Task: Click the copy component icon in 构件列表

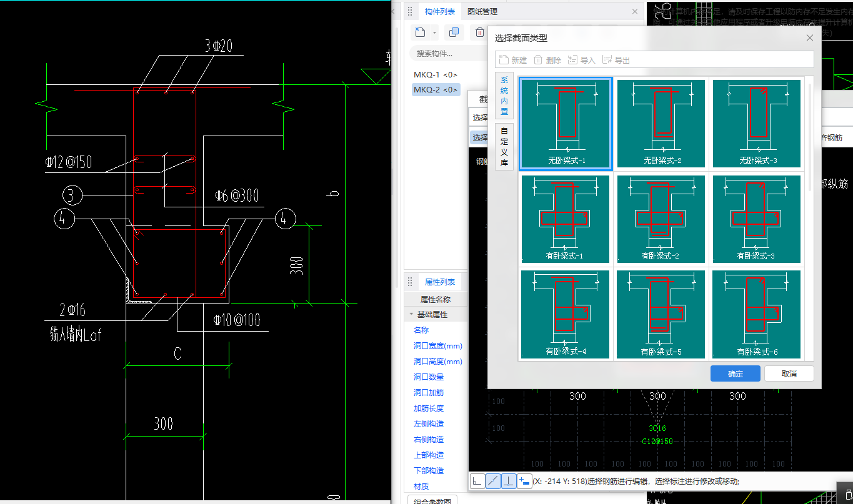Action: [x=454, y=32]
